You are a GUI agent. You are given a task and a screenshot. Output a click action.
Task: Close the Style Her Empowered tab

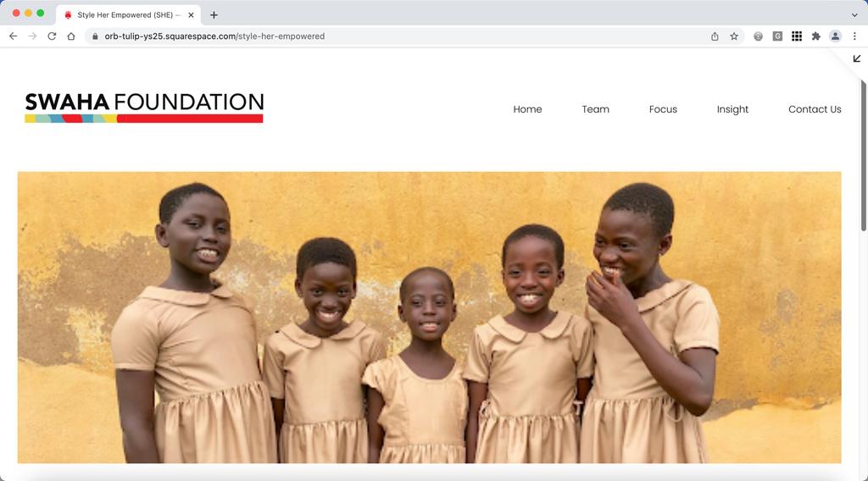pos(191,15)
